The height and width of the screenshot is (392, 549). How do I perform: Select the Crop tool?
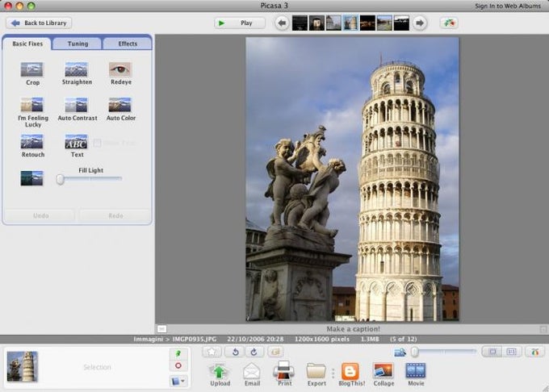(x=31, y=73)
